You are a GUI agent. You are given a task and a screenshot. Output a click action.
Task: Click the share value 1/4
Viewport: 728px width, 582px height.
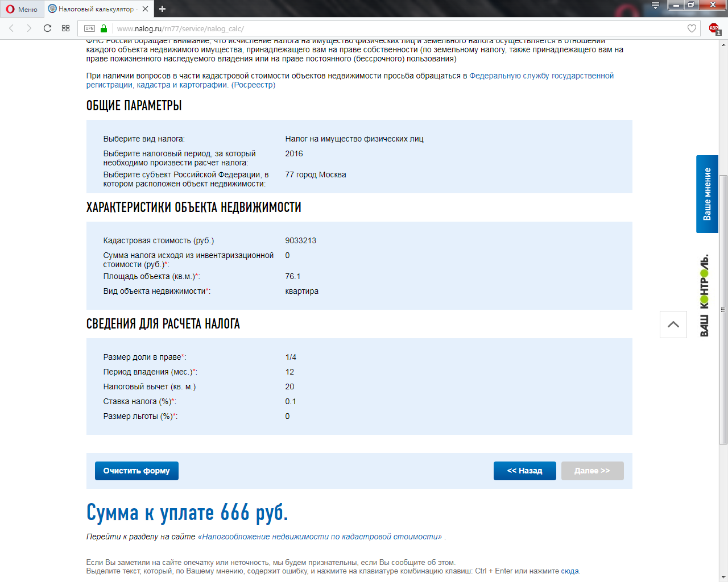(x=291, y=357)
